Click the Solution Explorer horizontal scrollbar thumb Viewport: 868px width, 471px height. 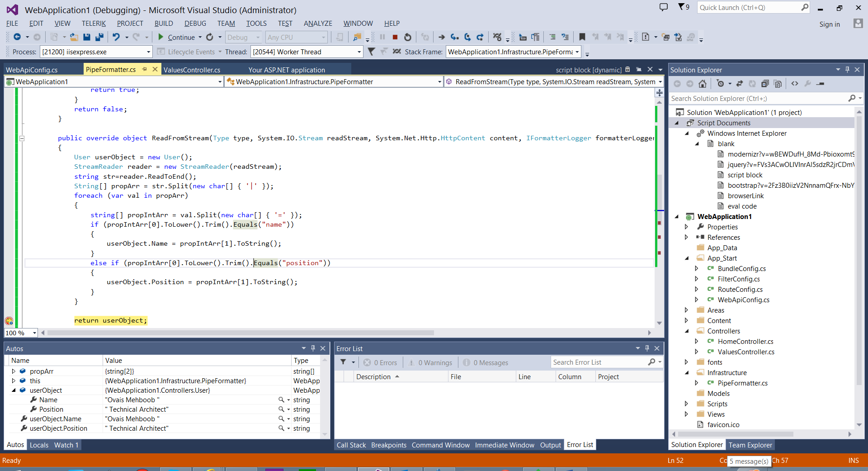(x=736, y=434)
